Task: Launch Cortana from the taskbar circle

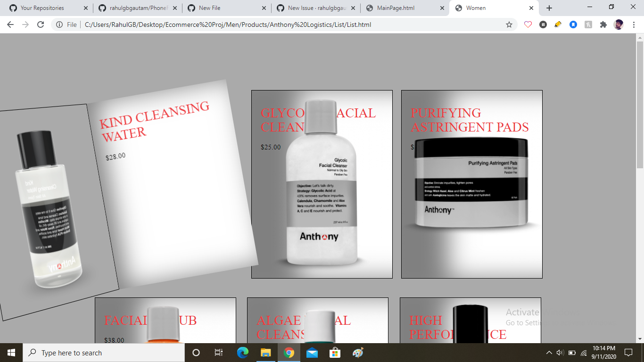Action: click(x=196, y=353)
